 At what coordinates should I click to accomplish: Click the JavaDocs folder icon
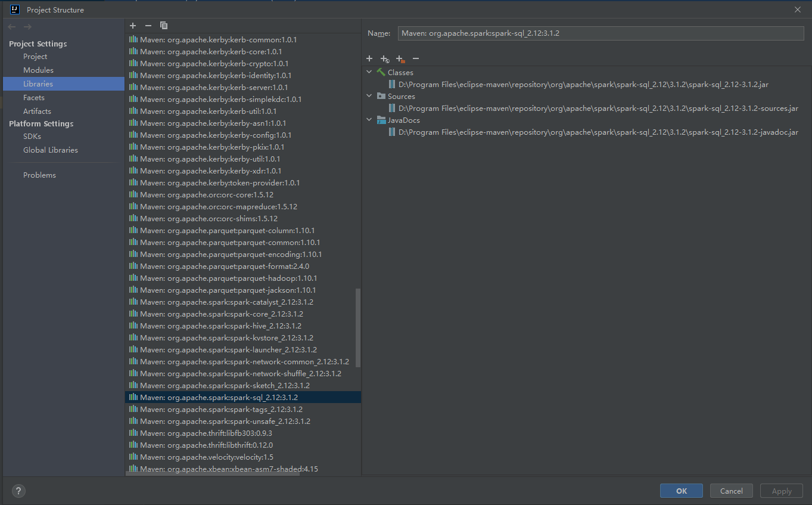[x=381, y=120]
